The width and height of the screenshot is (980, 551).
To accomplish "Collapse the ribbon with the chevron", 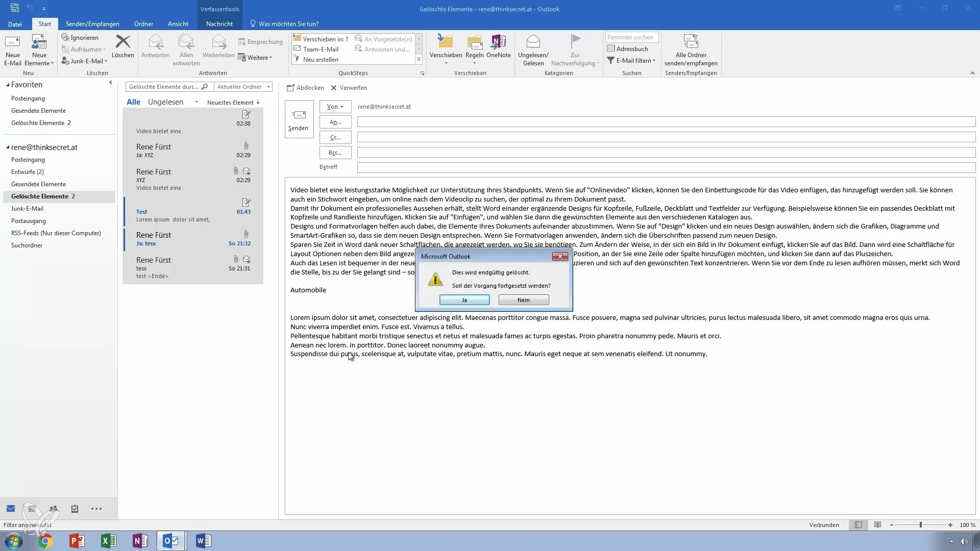I will click(972, 73).
